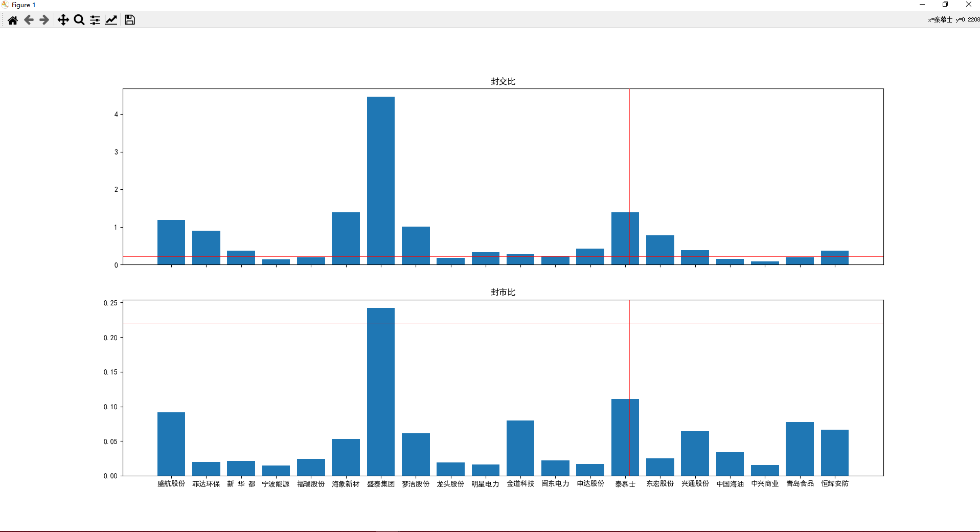Click the 恒辉安防 x-axis label

835,483
